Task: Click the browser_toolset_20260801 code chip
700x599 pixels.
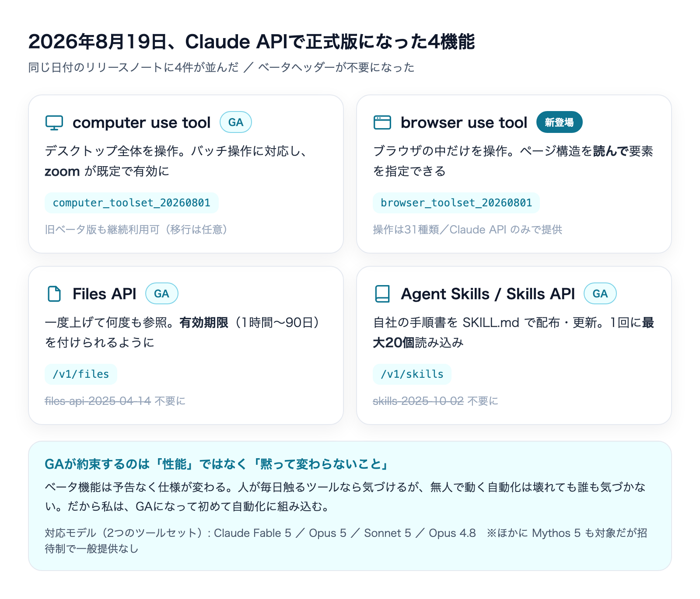Action: click(x=456, y=203)
